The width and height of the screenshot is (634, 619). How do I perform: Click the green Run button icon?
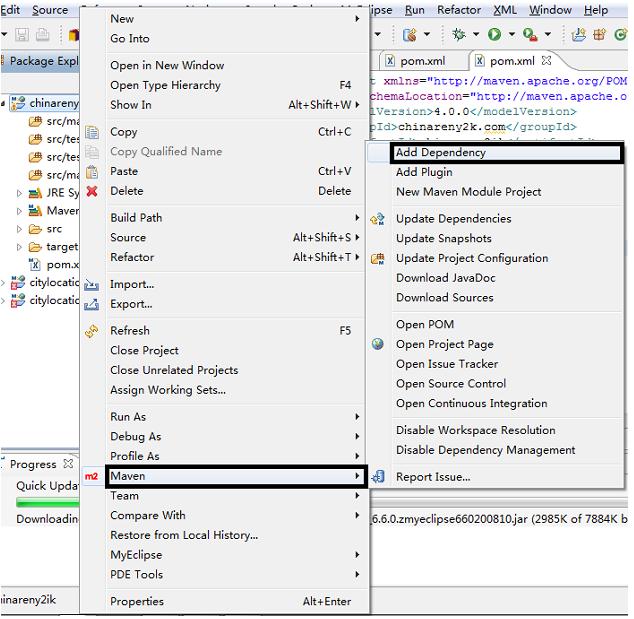(x=494, y=34)
